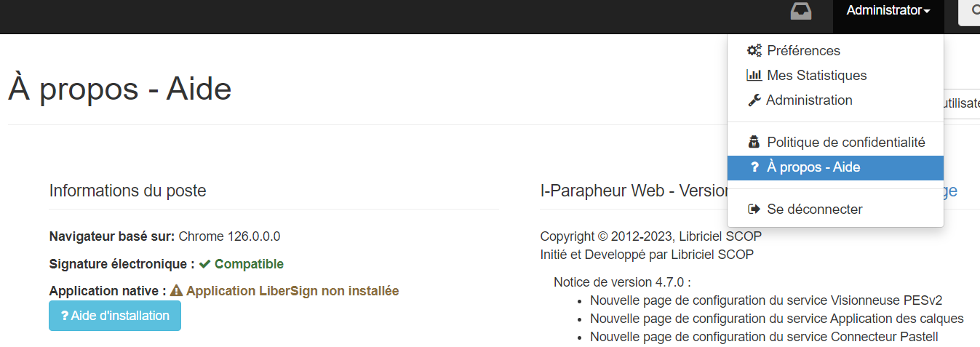Select the À propos - Aide menu item
The width and height of the screenshot is (980, 347).
click(x=813, y=167)
